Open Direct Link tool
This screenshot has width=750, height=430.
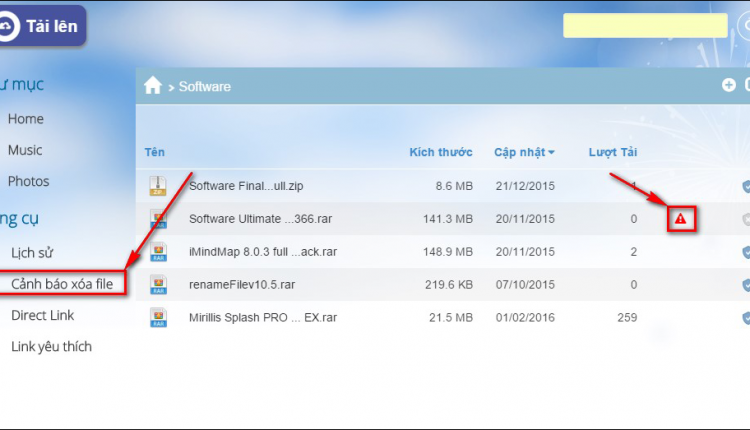pyautogui.click(x=43, y=315)
